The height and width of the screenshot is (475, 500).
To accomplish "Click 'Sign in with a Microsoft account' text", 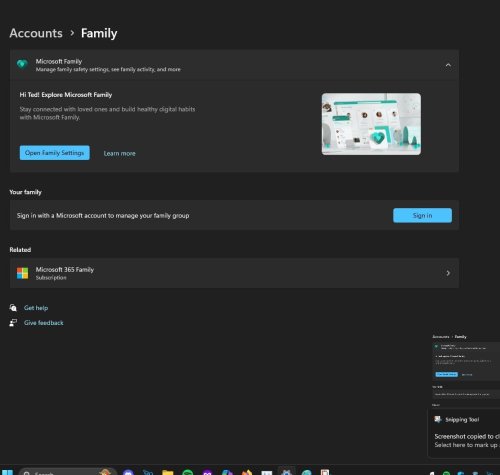I will (x=103, y=216).
